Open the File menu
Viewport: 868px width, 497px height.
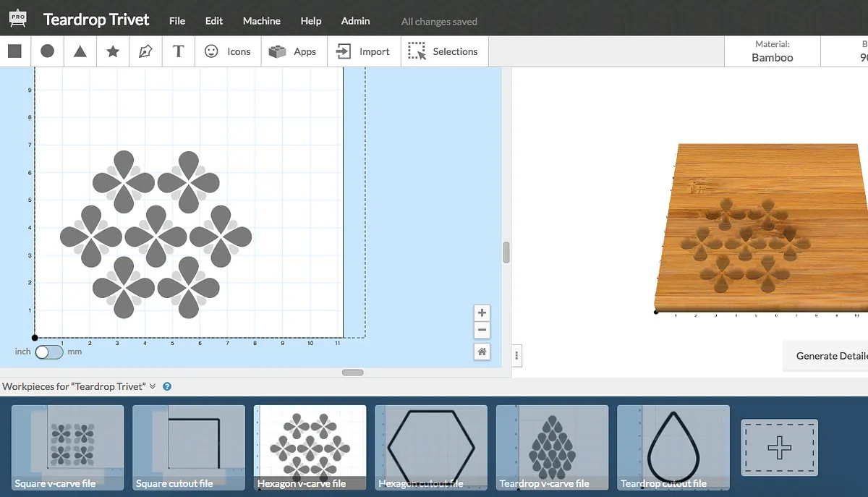177,21
